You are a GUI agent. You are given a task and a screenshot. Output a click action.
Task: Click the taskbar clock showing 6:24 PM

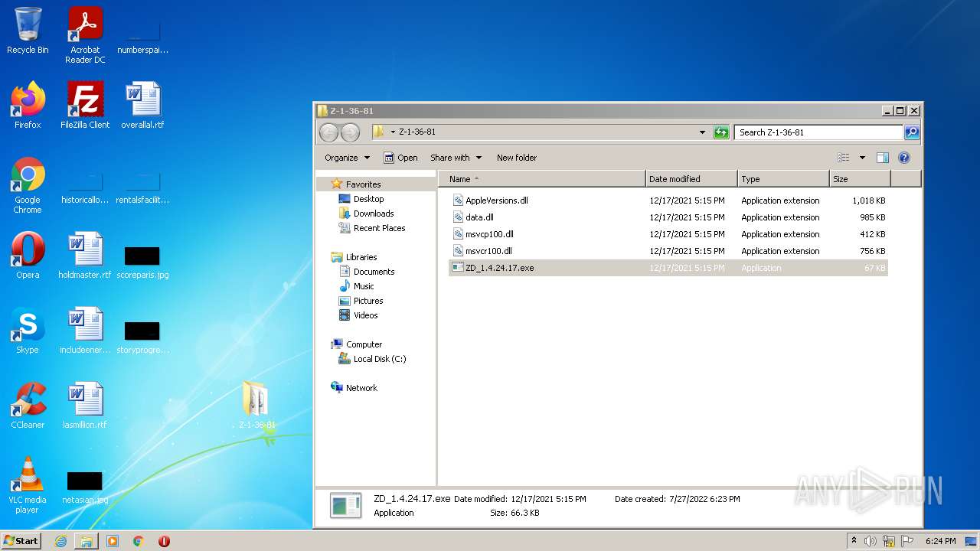tap(940, 541)
